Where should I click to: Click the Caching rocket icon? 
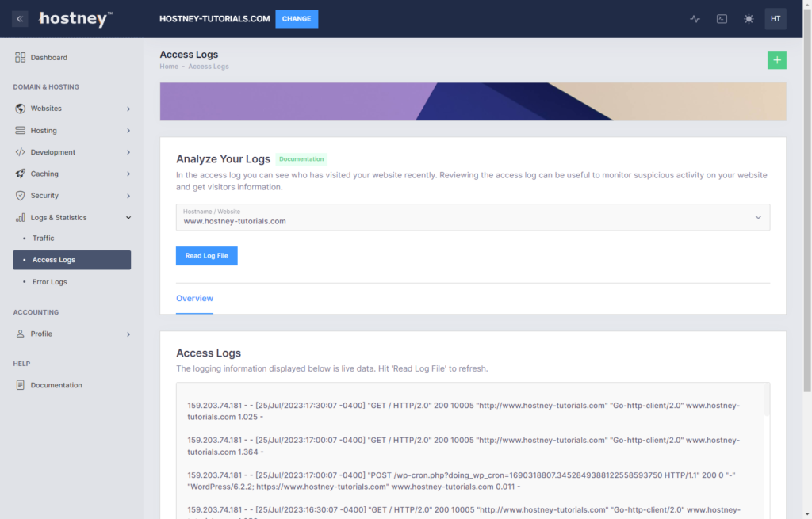click(19, 174)
